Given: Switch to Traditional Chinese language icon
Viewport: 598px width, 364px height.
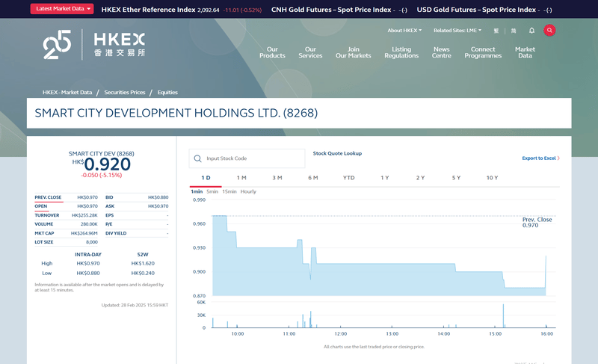Looking at the screenshot, I should click(x=496, y=31).
